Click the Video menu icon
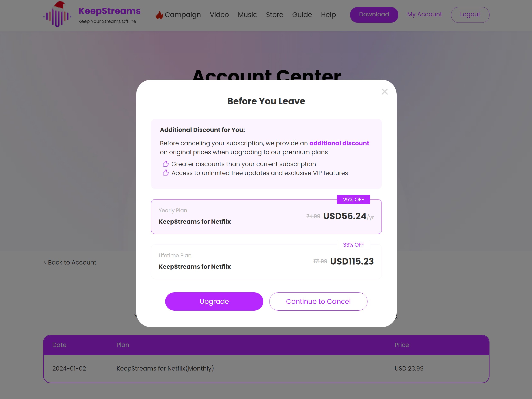532x399 pixels. click(x=219, y=15)
